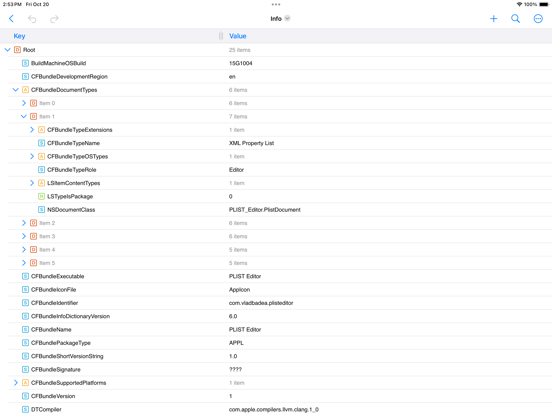The image size is (552, 414).
Task: Select the PLIST_Editor.PlistDocument value
Action: pyautogui.click(x=265, y=210)
